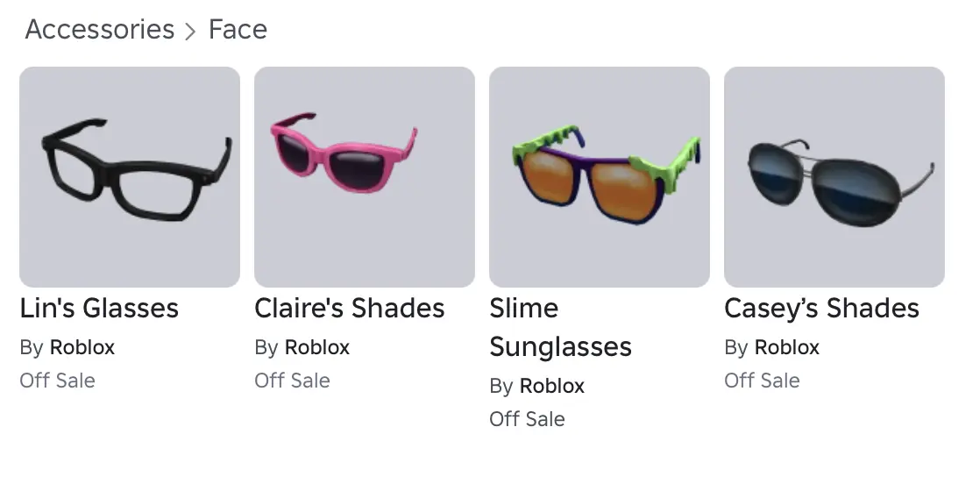Open the pink Claire's Shades thumbnail
Image resolution: width=980 pixels, height=484 pixels.
[365, 177]
